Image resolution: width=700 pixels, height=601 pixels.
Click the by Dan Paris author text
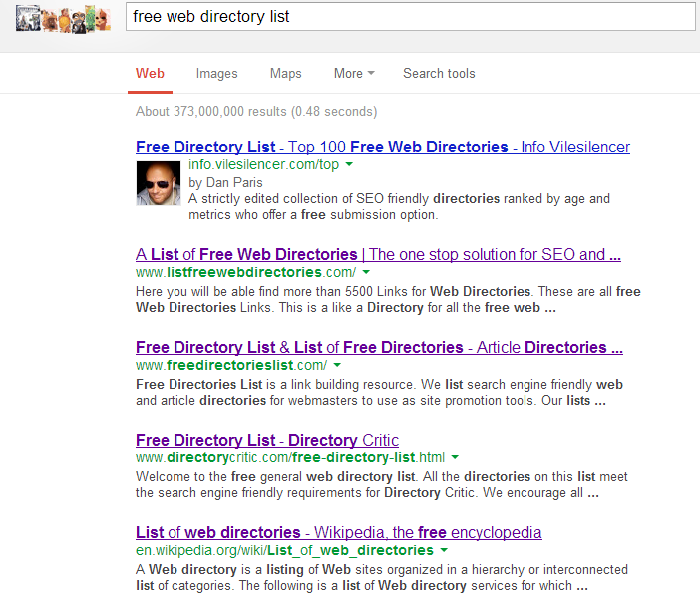(225, 183)
